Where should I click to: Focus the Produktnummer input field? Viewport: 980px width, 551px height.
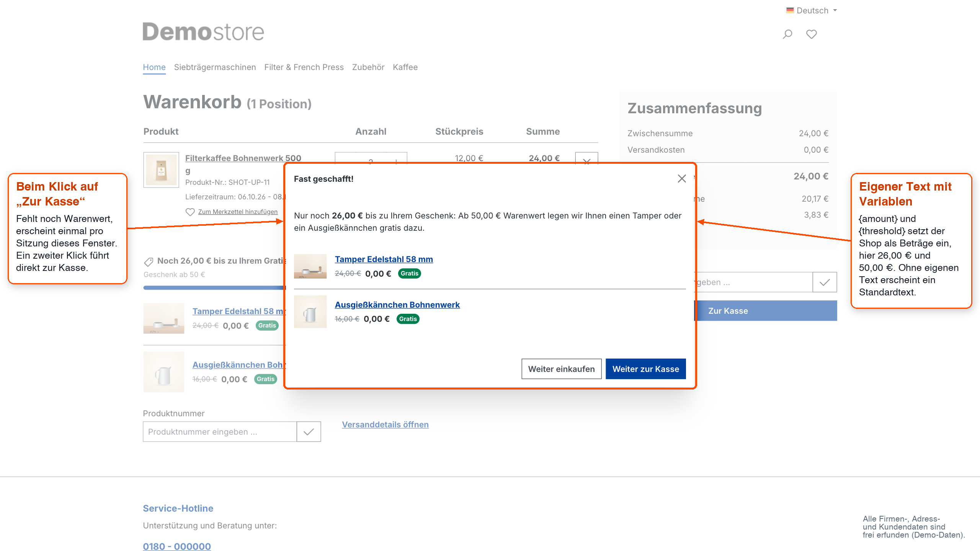pos(220,432)
